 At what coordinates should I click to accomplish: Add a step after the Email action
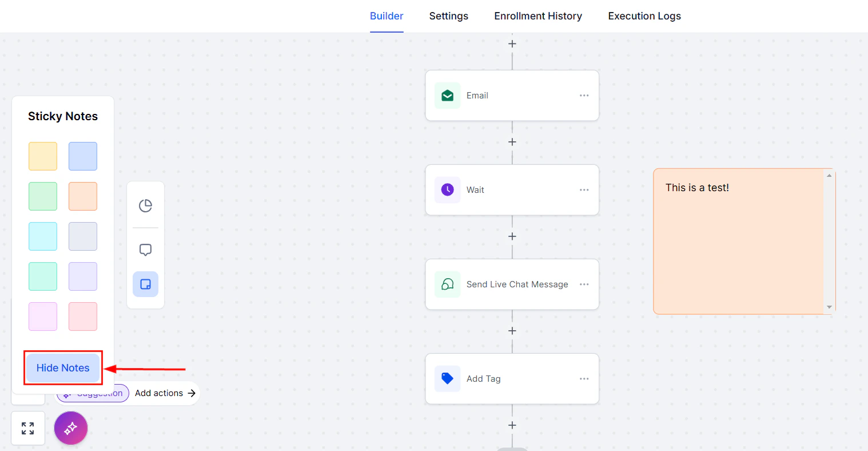click(512, 142)
